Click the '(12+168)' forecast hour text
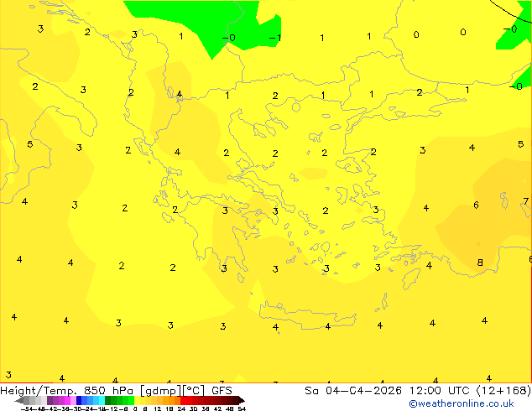 503,390
